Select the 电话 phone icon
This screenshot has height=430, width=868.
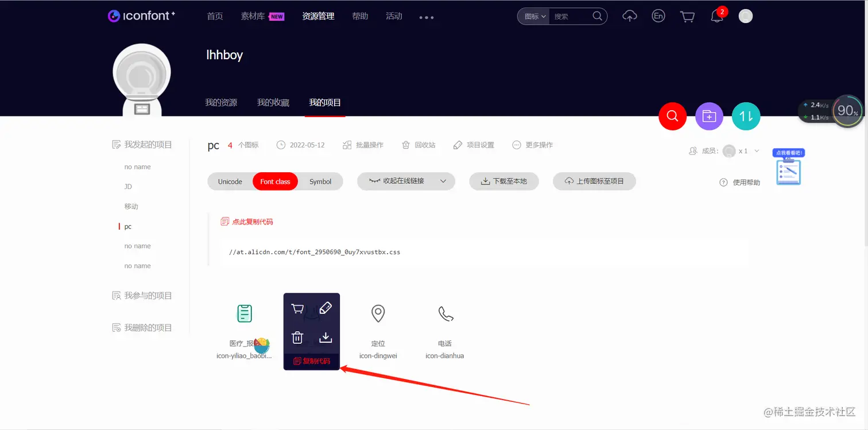[445, 313]
